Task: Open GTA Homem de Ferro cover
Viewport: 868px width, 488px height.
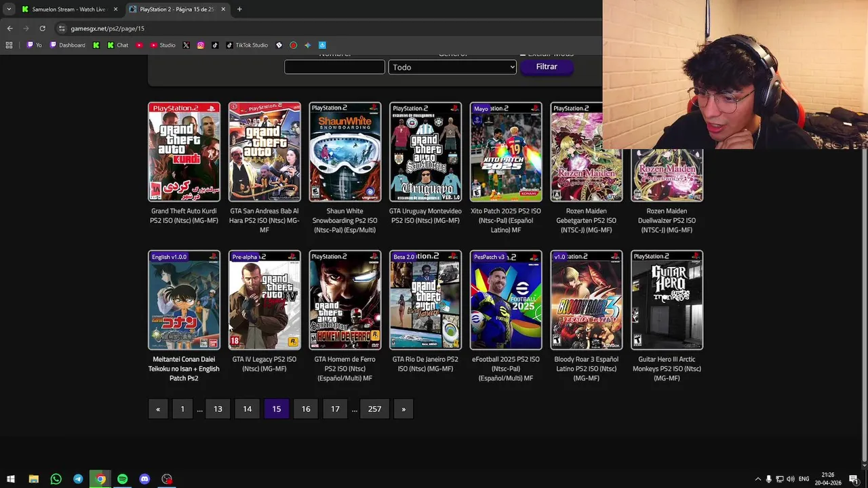Action: (345, 300)
